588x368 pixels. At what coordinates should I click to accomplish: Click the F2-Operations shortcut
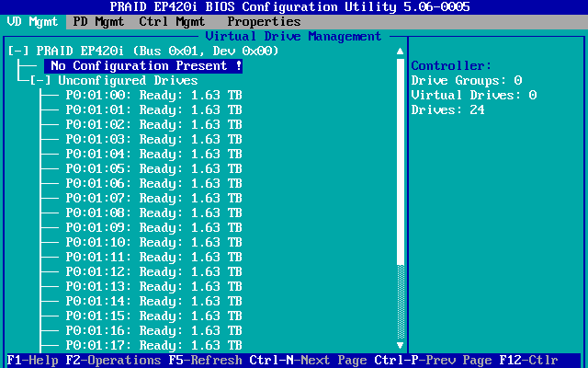click(113, 361)
